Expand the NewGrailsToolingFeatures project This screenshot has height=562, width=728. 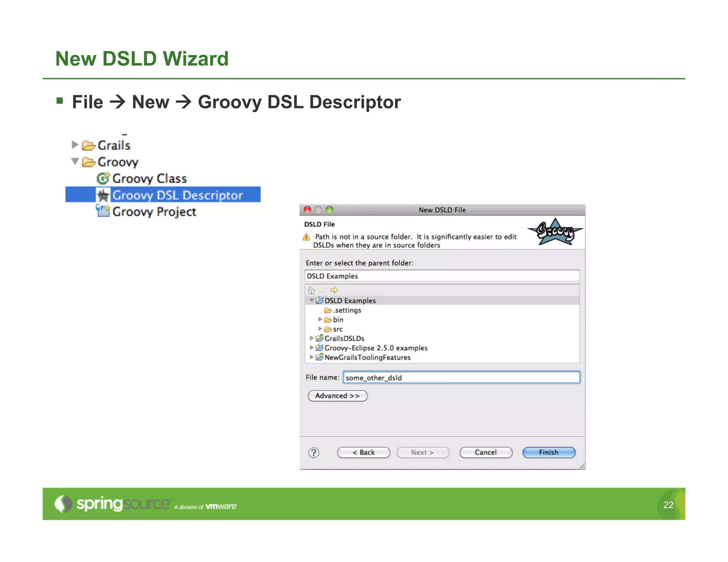point(312,357)
